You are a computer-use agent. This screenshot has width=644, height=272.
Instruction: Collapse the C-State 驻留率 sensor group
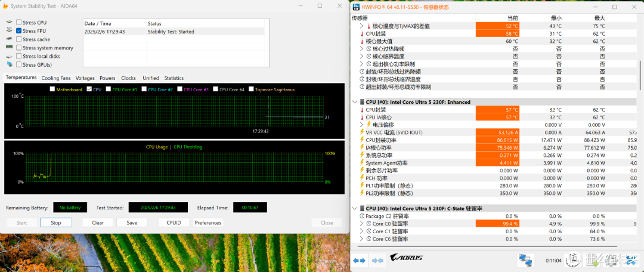point(355,208)
